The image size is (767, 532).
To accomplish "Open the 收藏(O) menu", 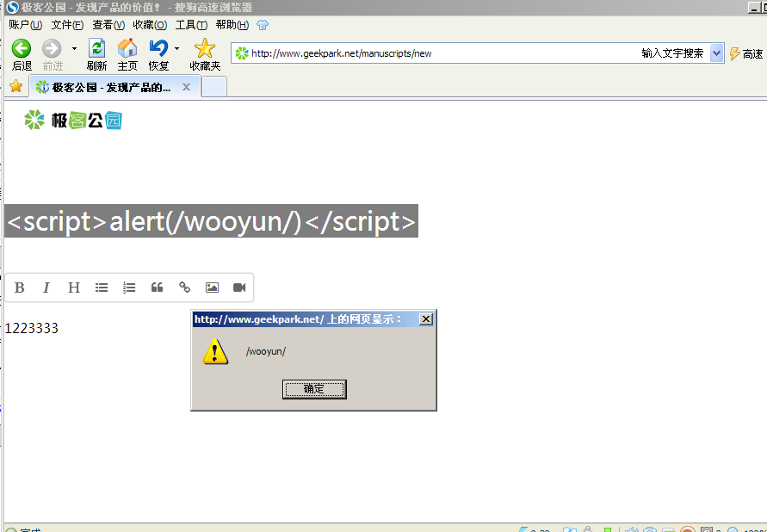I will [x=150, y=25].
